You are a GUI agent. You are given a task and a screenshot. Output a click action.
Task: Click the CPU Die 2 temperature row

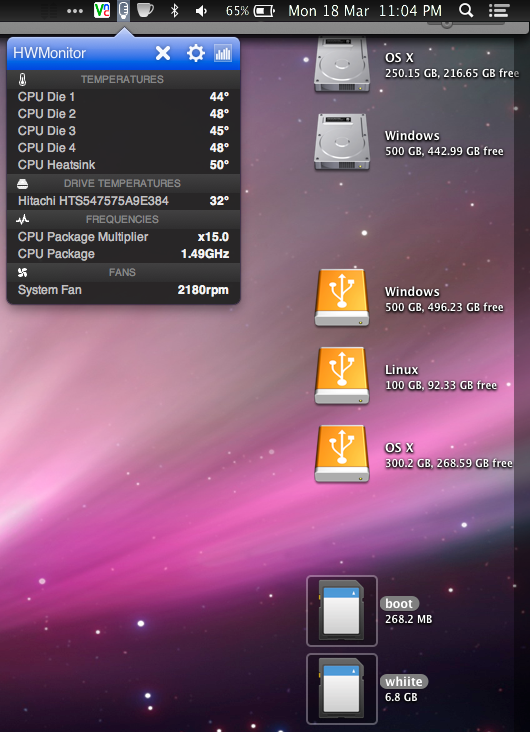coord(123,114)
